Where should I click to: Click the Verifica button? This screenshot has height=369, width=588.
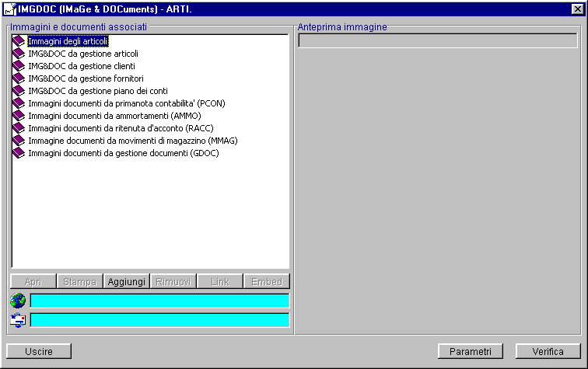(548, 351)
